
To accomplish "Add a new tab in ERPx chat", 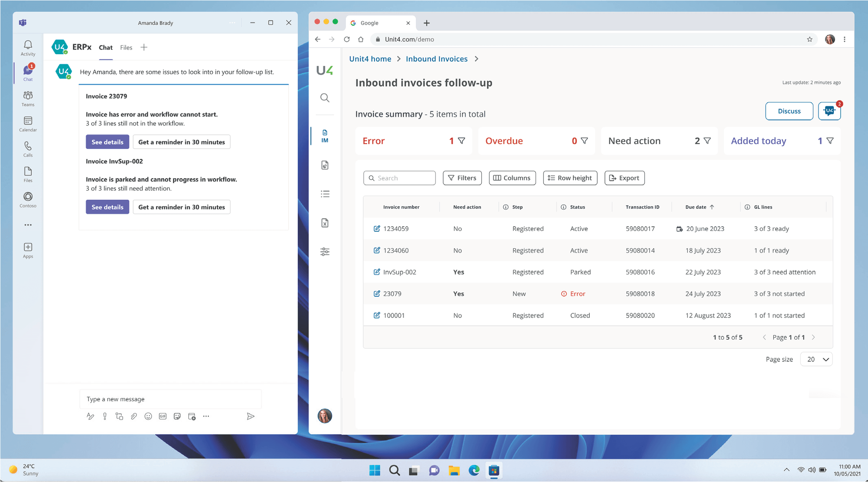I will pos(144,47).
